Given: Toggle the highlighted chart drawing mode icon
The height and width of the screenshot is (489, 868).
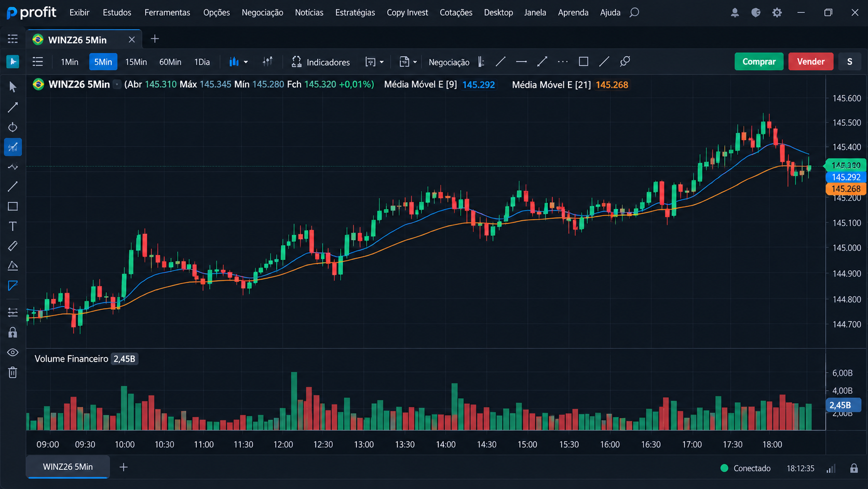Looking at the screenshot, I should click(x=13, y=147).
